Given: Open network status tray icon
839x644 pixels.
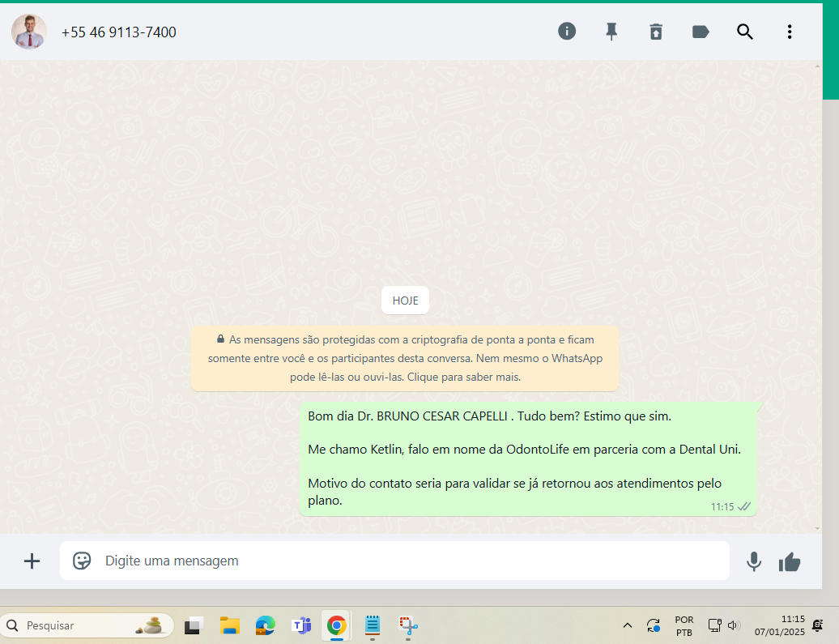Looking at the screenshot, I should point(715,625).
